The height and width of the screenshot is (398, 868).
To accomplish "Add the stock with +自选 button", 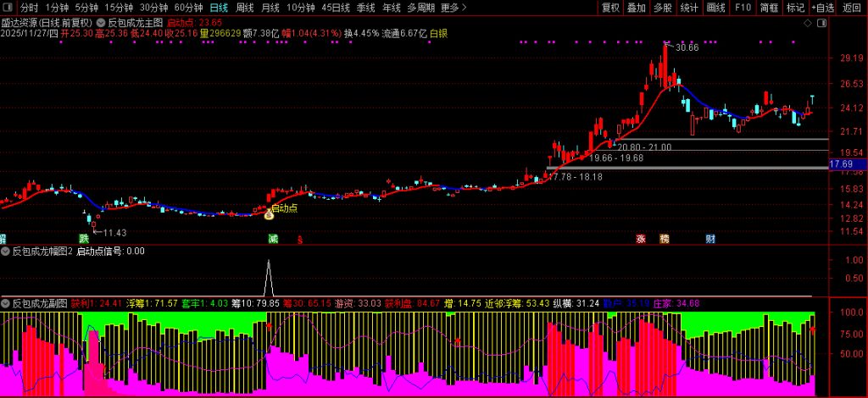I will coord(822,8).
